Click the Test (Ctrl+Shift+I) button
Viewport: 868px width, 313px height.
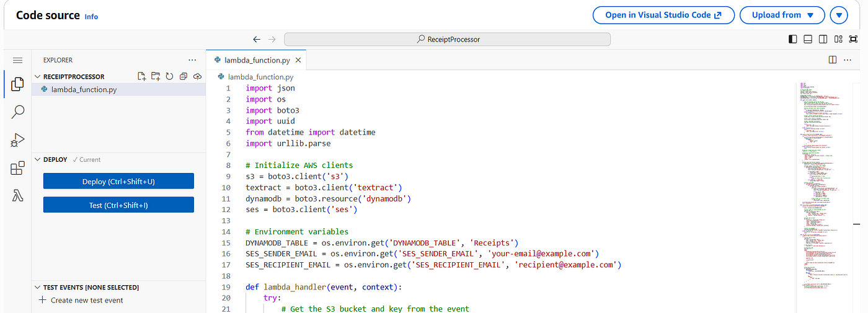tap(118, 205)
